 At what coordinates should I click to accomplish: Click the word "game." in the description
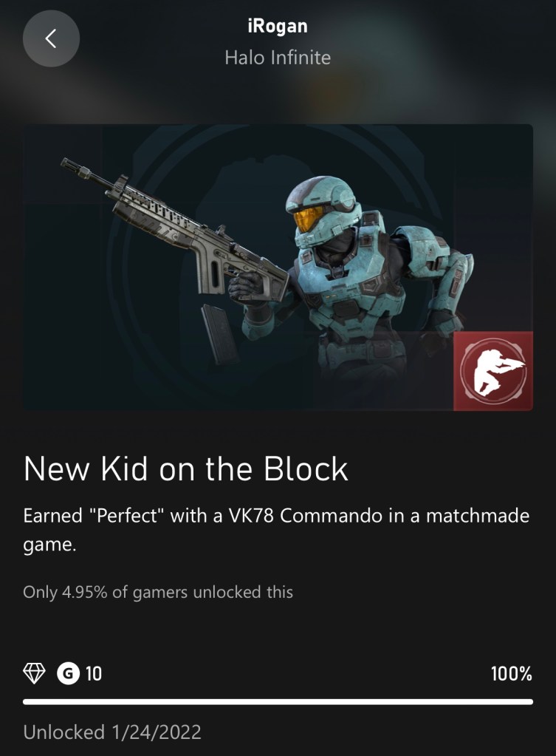coord(49,545)
